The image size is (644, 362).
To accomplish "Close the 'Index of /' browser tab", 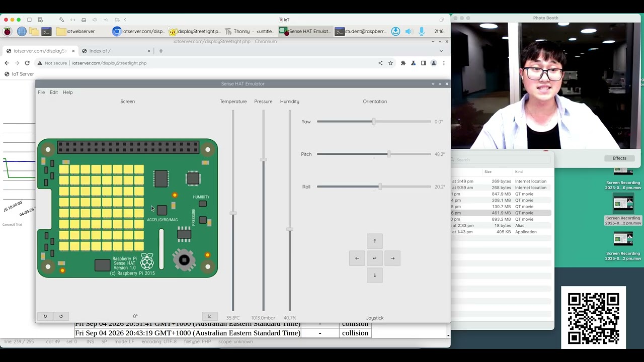I will [x=149, y=51].
